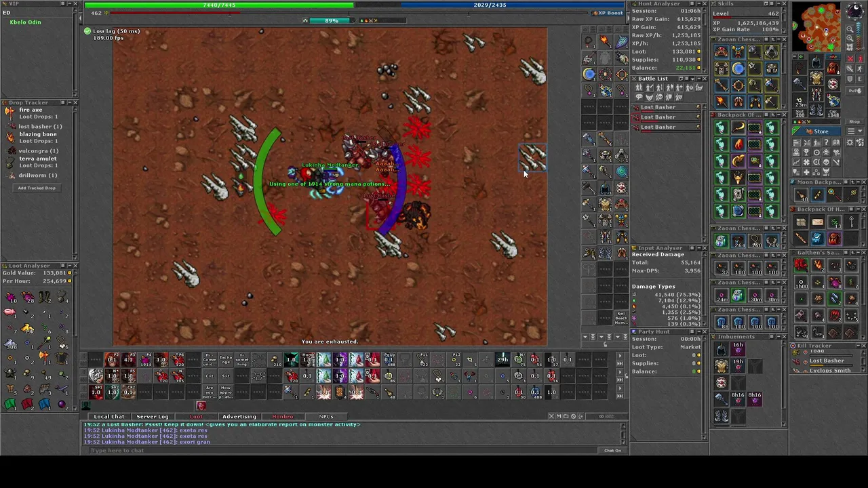Click the first chat option icon right of tabs
The width and height of the screenshot is (868, 488).
point(551,416)
